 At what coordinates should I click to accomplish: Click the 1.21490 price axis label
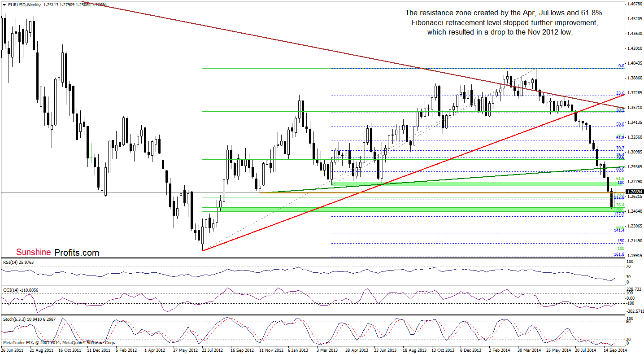635,240
